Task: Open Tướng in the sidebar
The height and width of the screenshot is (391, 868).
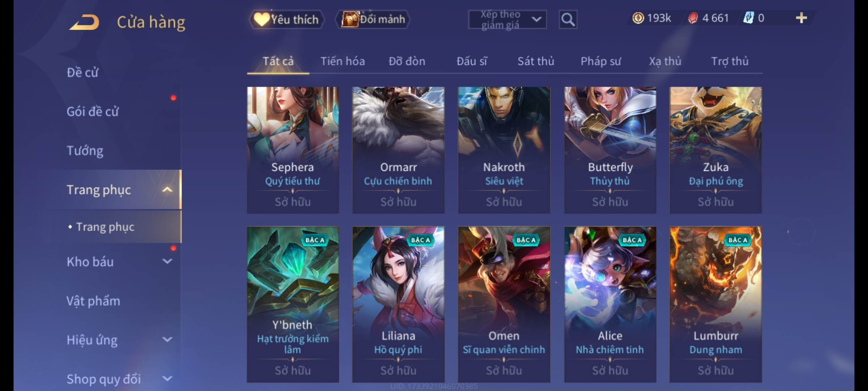Action: pos(85,151)
